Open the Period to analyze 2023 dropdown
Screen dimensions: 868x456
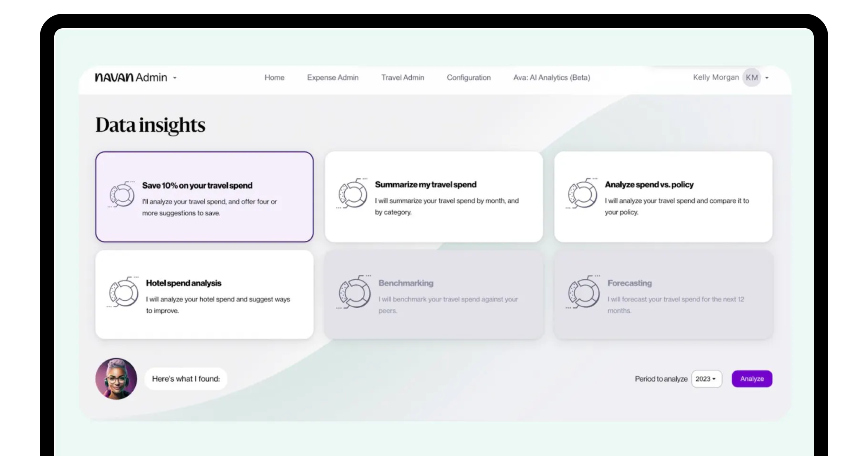(706, 379)
